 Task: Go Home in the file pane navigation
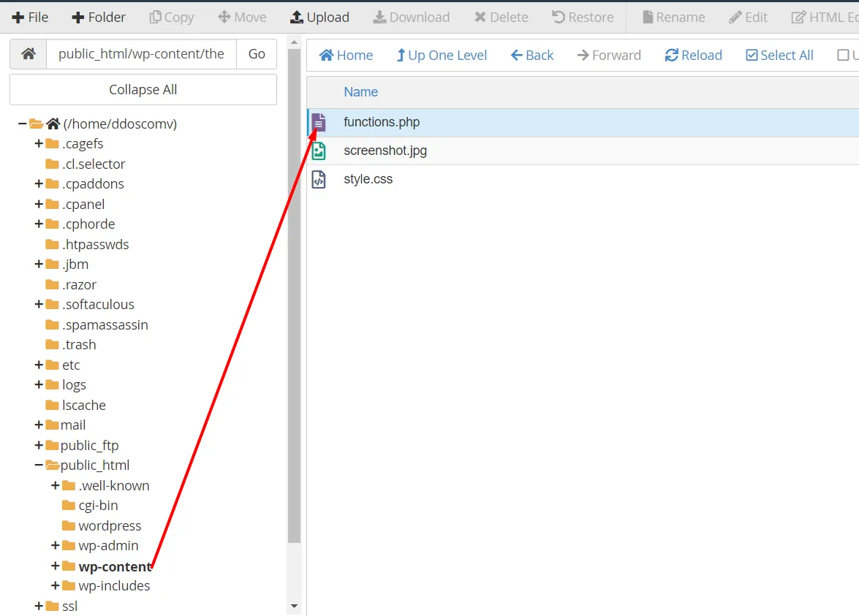(346, 56)
